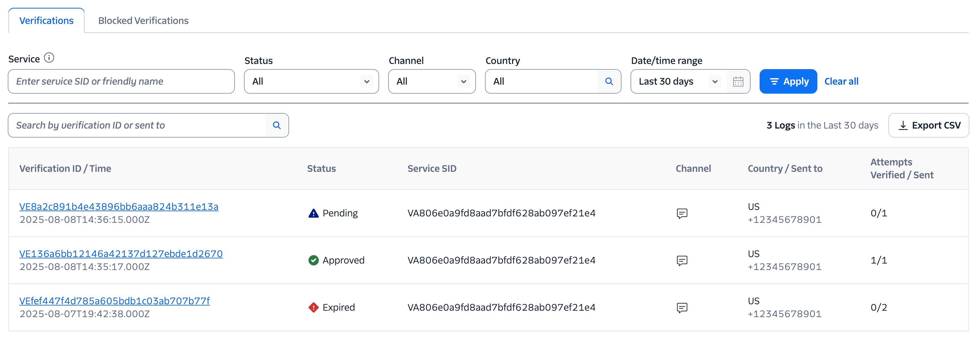The image size is (980, 342).
Task: Click the Approved green check icon
Action: click(313, 260)
